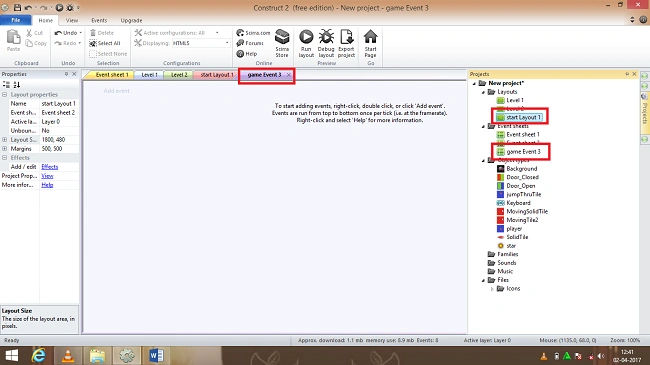This screenshot has width=650, height=365.
Task: Collapse the Layouts folder
Action: tap(483, 92)
